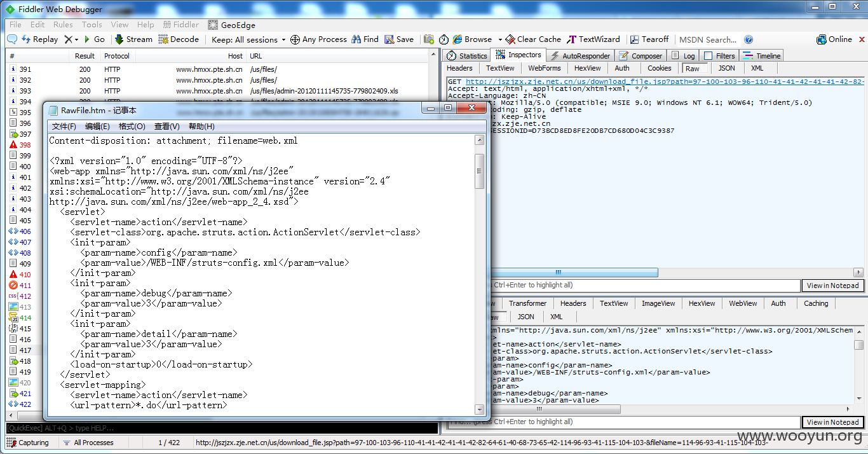Select the request HexView tab
This screenshot has width=868, height=454.
587,68
